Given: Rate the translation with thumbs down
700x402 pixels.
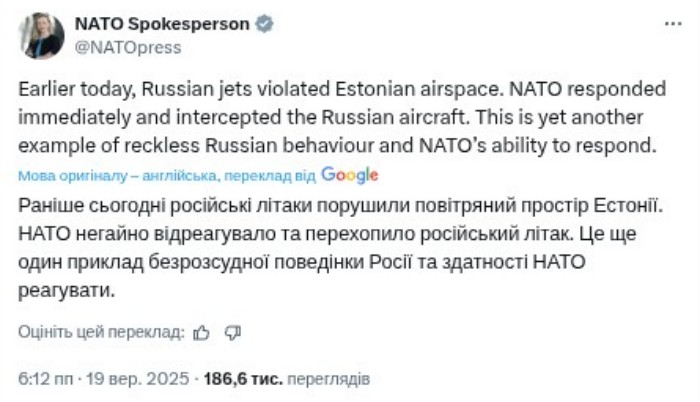Looking at the screenshot, I should click(232, 331).
